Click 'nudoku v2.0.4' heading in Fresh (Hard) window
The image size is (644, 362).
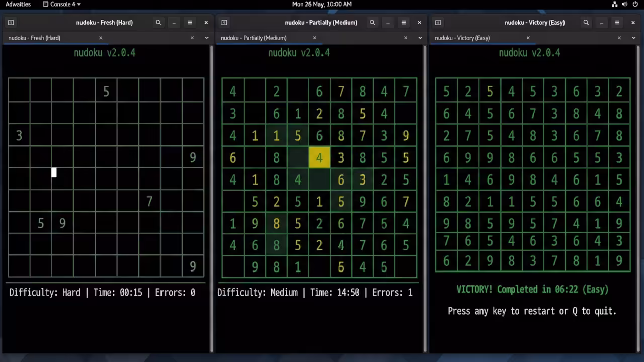point(105,53)
